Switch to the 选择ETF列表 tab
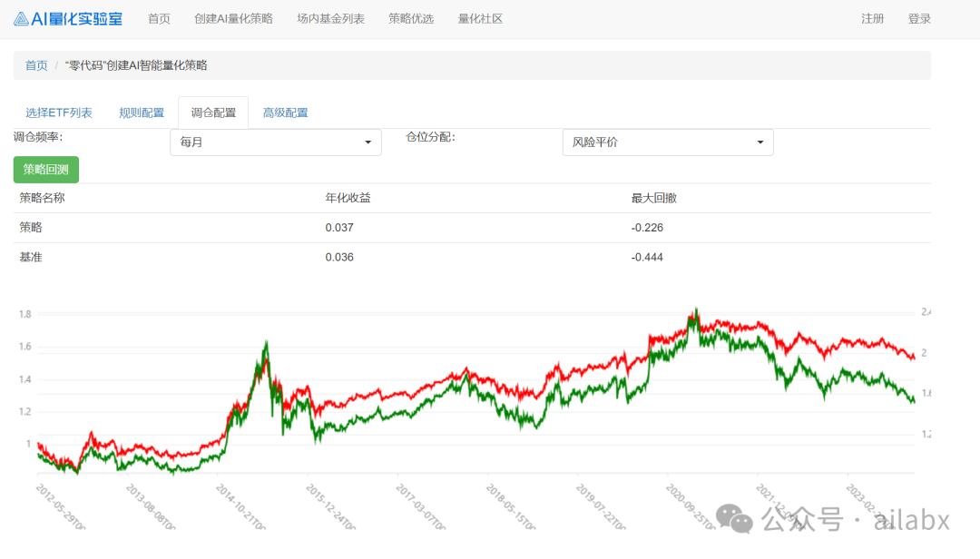 click(x=58, y=112)
